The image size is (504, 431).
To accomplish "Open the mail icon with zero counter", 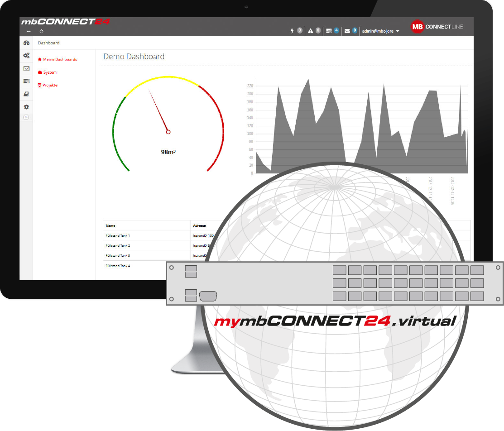I will pos(347,30).
